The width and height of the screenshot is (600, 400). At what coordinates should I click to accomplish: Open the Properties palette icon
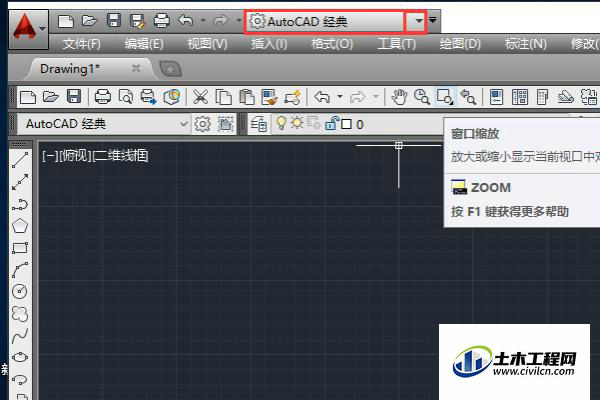click(497, 97)
